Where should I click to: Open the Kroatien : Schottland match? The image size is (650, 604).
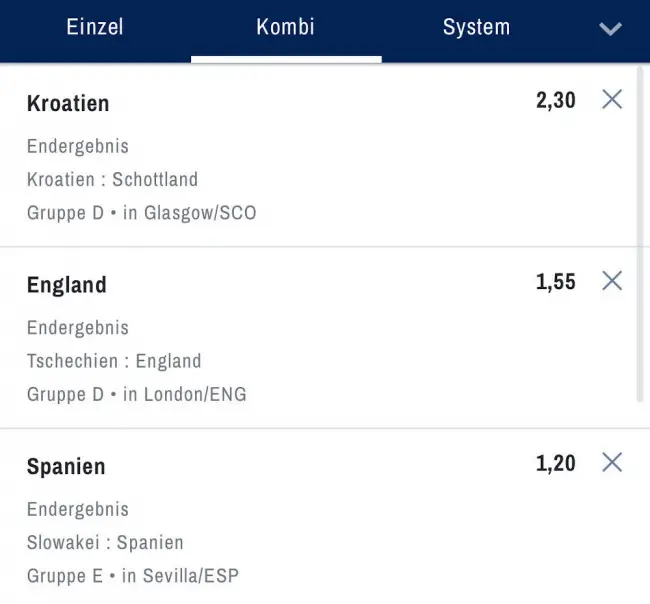[112, 180]
